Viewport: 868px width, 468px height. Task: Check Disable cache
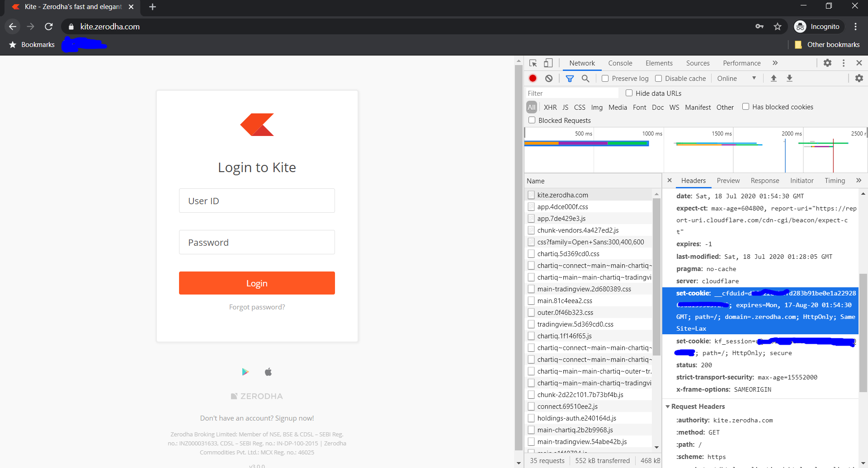tap(659, 78)
